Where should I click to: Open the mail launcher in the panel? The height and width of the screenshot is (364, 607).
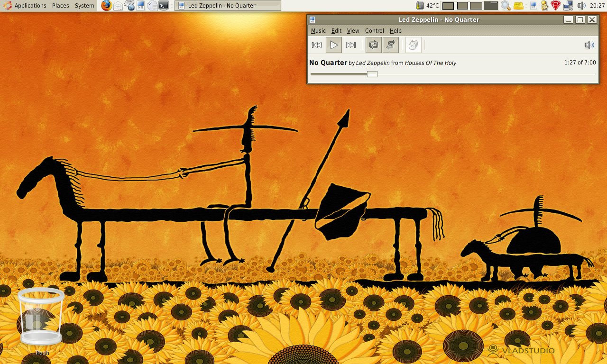pyautogui.click(x=118, y=6)
